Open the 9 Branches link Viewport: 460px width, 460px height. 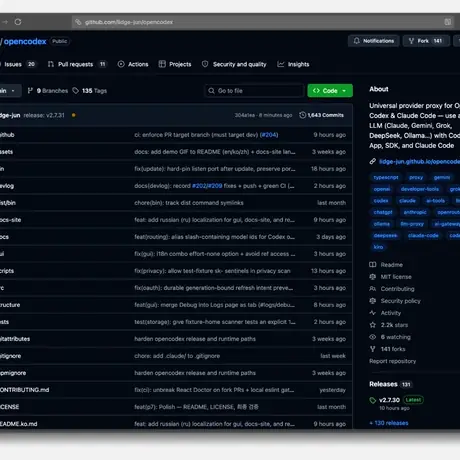point(48,91)
